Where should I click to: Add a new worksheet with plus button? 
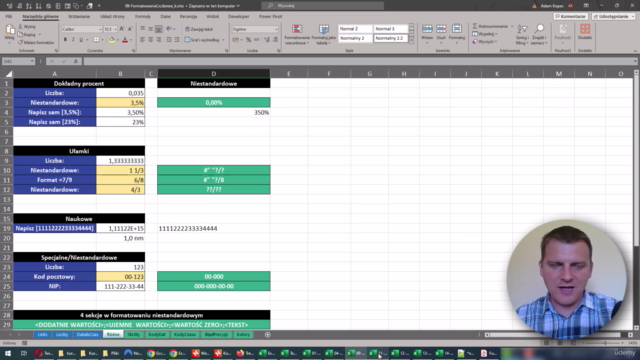(x=267, y=335)
